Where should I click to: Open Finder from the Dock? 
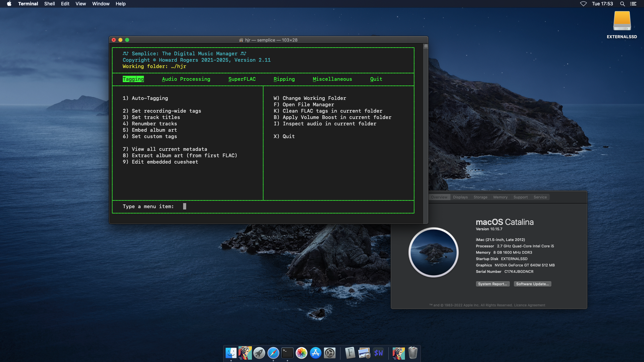pyautogui.click(x=231, y=353)
